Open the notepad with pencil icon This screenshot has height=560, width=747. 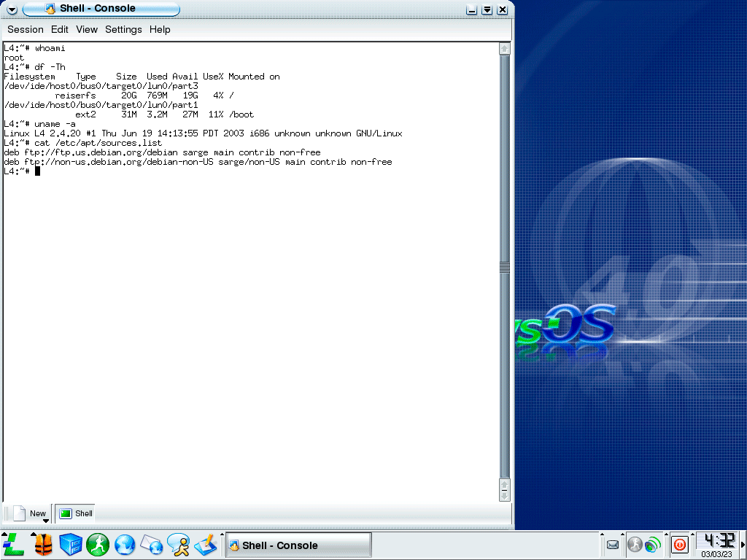click(x=206, y=545)
